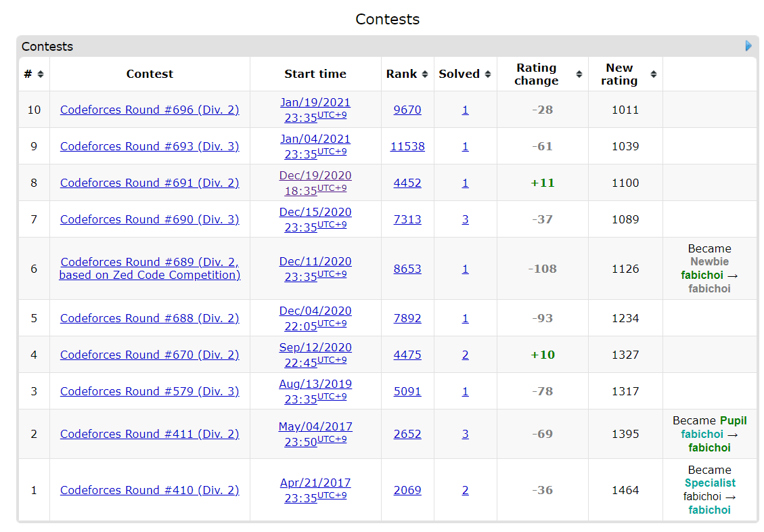Select new rating 1126 cell
This screenshot has width=764, height=532.
pos(625,269)
